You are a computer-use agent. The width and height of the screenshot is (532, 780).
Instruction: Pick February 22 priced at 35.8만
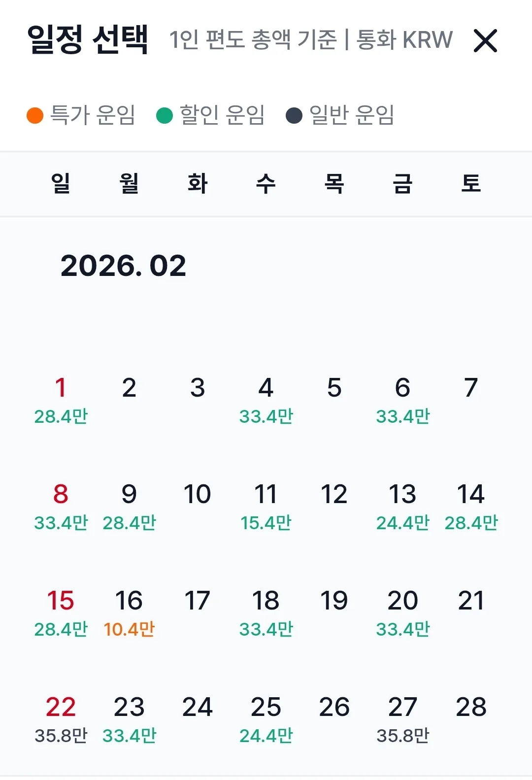coord(61,719)
